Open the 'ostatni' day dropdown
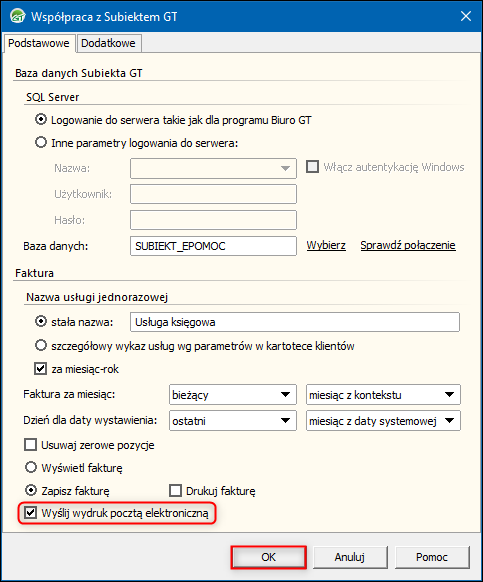 tap(233, 421)
